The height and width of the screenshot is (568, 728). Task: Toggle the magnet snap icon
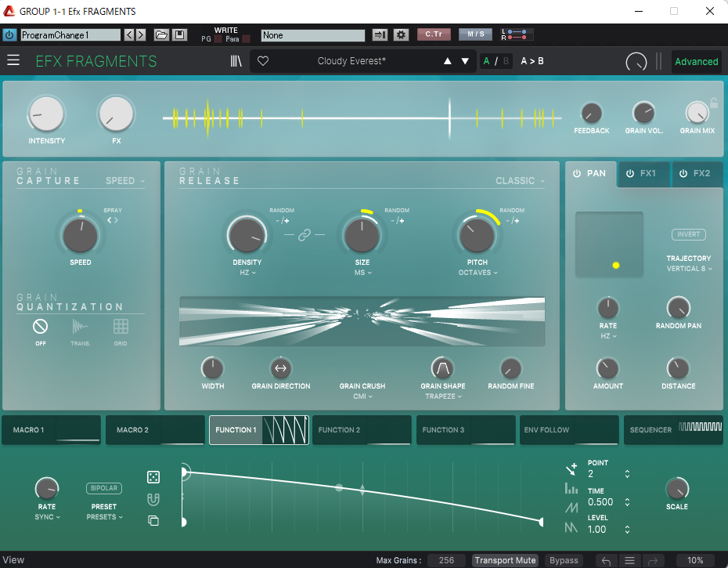(153, 500)
